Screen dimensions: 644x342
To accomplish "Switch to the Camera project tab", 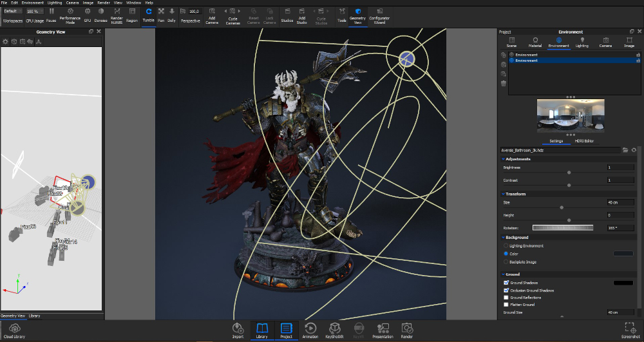I will (x=605, y=43).
